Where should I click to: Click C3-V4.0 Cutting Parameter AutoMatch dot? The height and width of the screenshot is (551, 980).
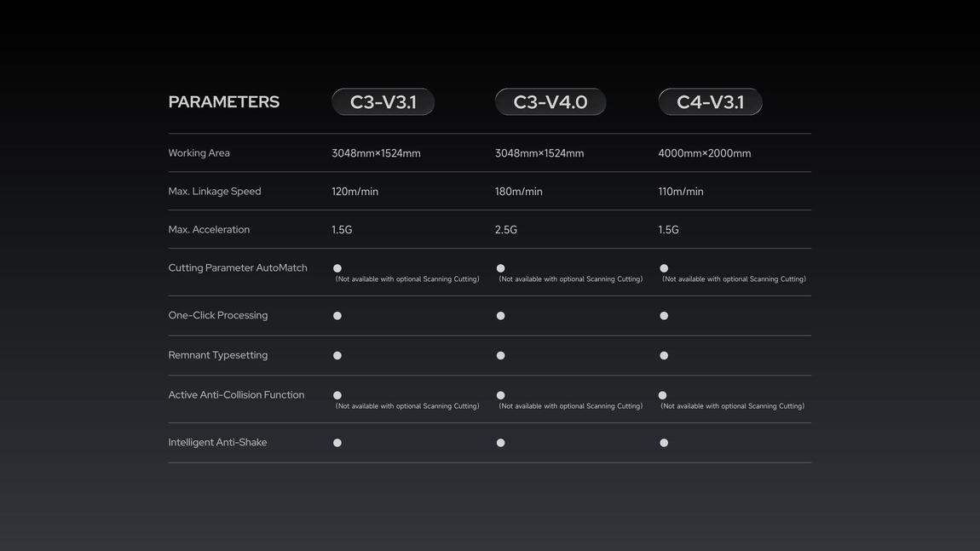500,268
